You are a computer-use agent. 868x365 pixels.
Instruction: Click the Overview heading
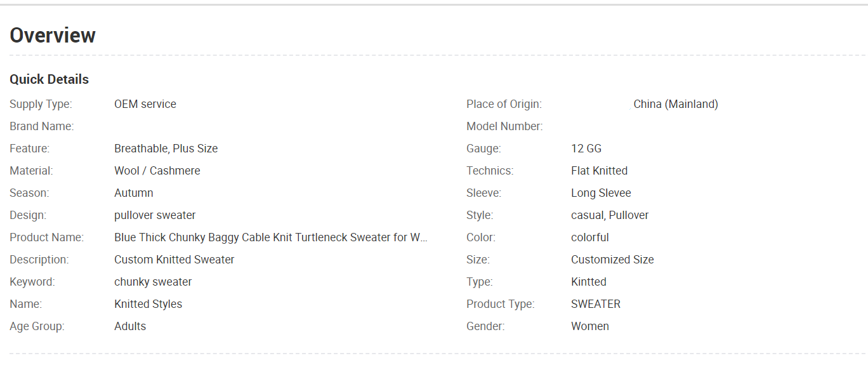pos(53,35)
